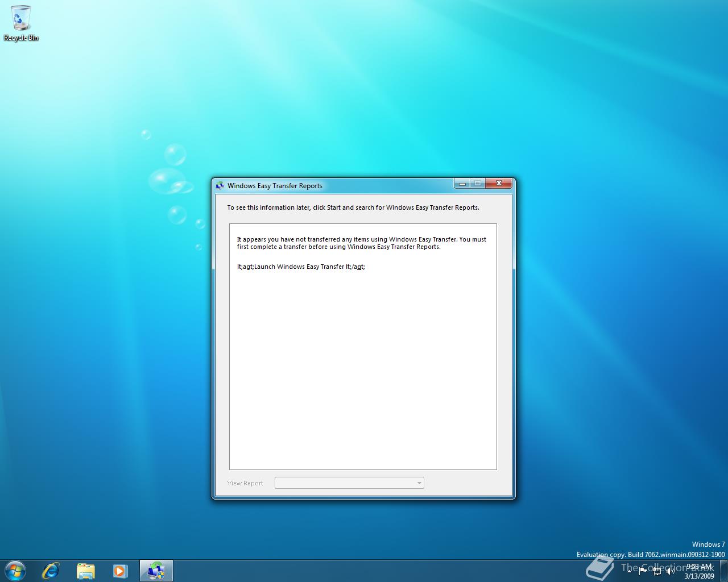Minimize the Windows Easy Transfer Reports window
The image size is (728, 582).
pos(462,183)
